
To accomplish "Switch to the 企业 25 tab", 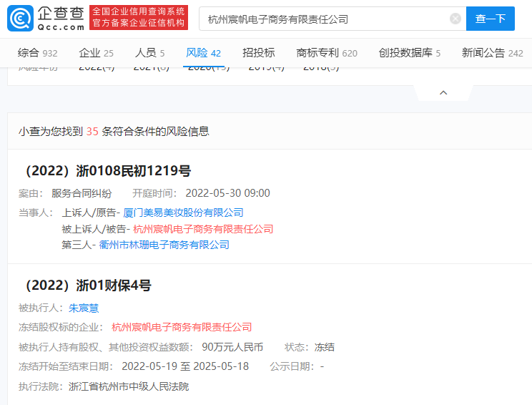I will point(96,53).
